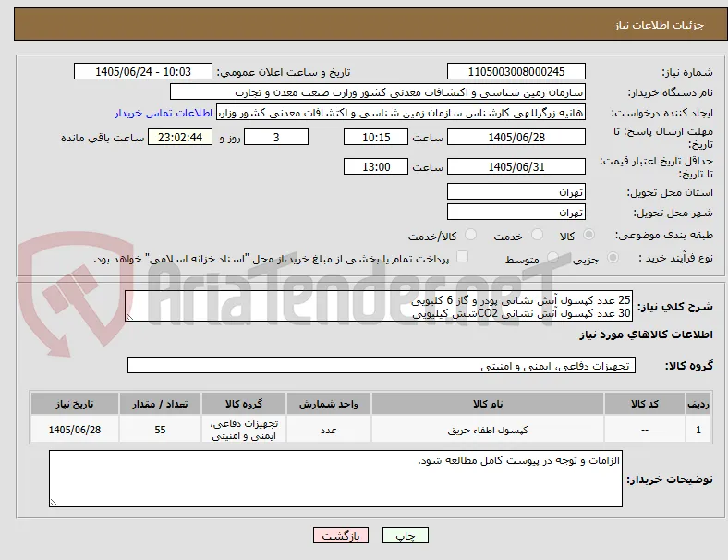
Task: Select the خدمت radio button
Action: click(537, 235)
